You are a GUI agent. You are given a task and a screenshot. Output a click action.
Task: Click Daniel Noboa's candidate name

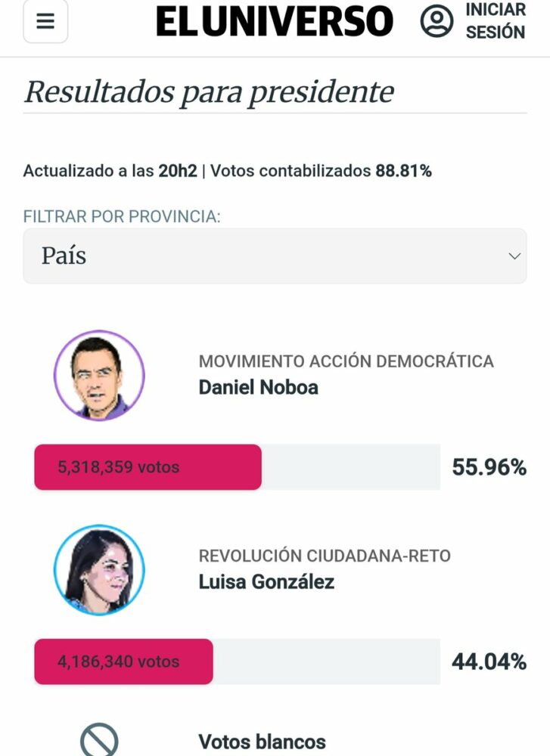258,388
